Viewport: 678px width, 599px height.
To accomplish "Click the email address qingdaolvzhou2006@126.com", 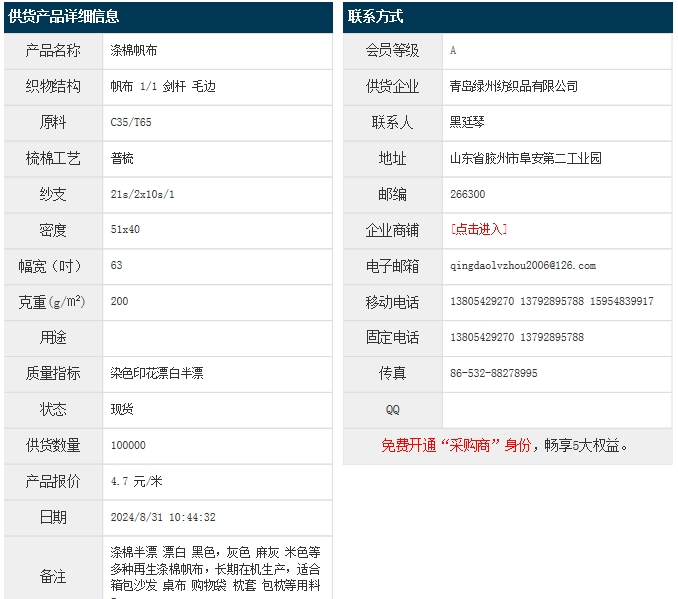I will pos(523,266).
